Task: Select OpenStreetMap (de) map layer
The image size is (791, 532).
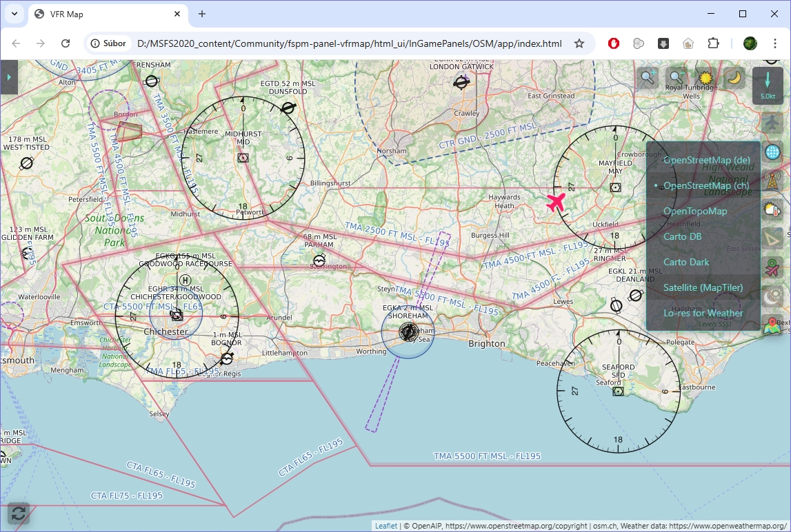Action: pos(706,160)
